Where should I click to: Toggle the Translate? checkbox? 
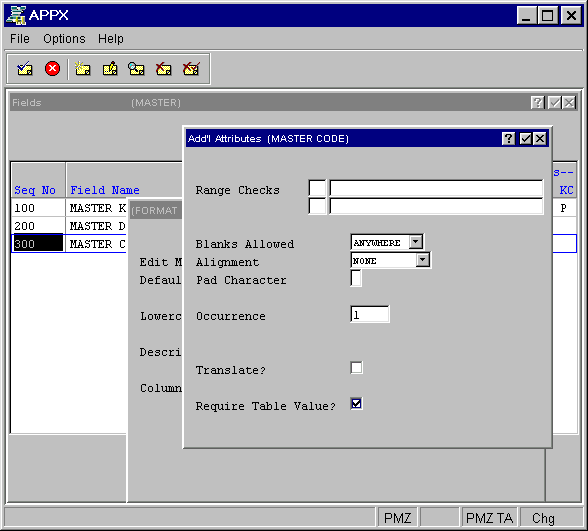click(x=356, y=368)
